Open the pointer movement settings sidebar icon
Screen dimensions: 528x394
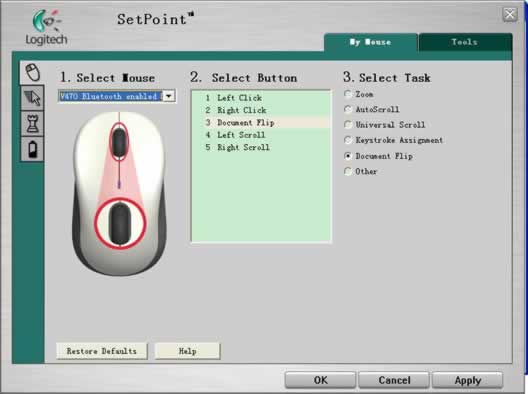tap(33, 98)
